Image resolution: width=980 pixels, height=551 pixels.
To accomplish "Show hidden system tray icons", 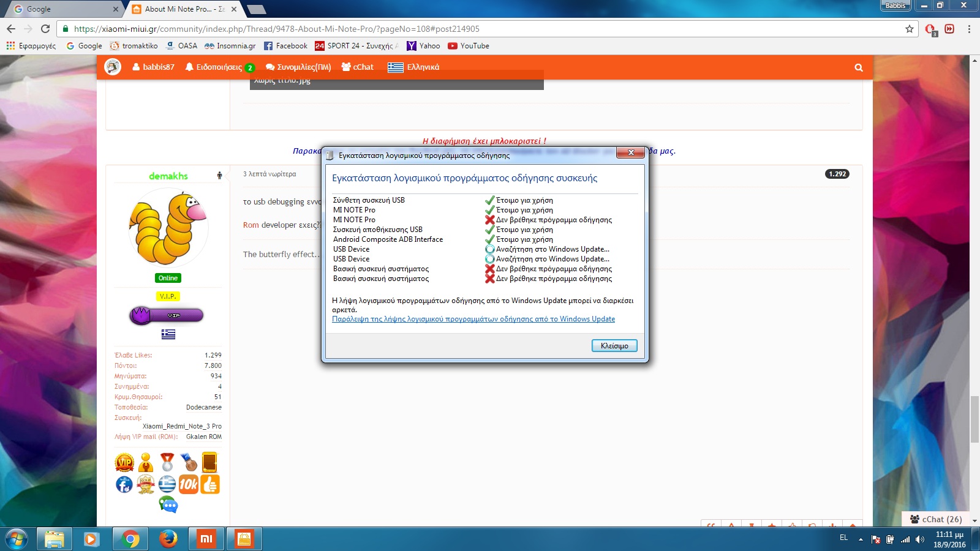I will pos(861,539).
